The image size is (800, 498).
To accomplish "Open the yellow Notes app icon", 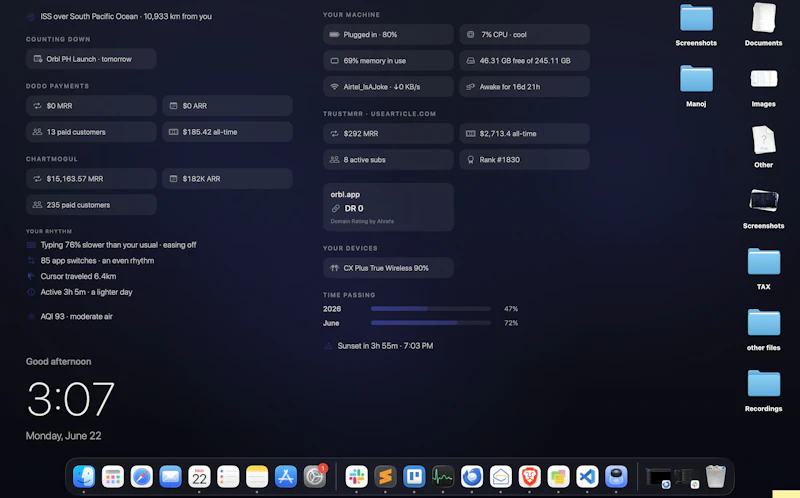I will tap(257, 477).
